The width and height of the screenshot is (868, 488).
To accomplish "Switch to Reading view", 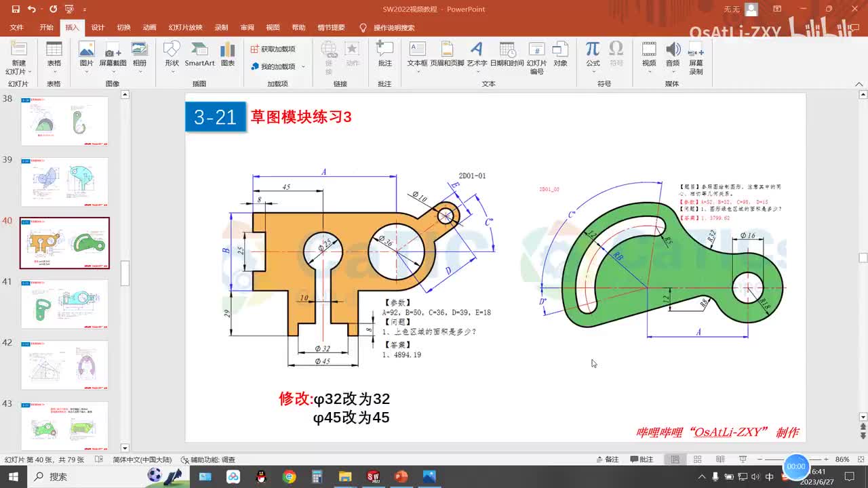I will pyautogui.click(x=719, y=460).
